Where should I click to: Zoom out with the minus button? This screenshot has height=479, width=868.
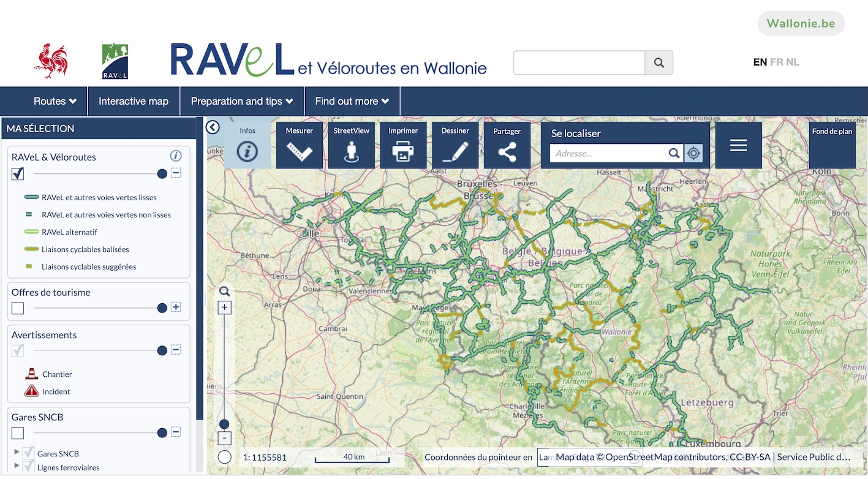click(225, 439)
